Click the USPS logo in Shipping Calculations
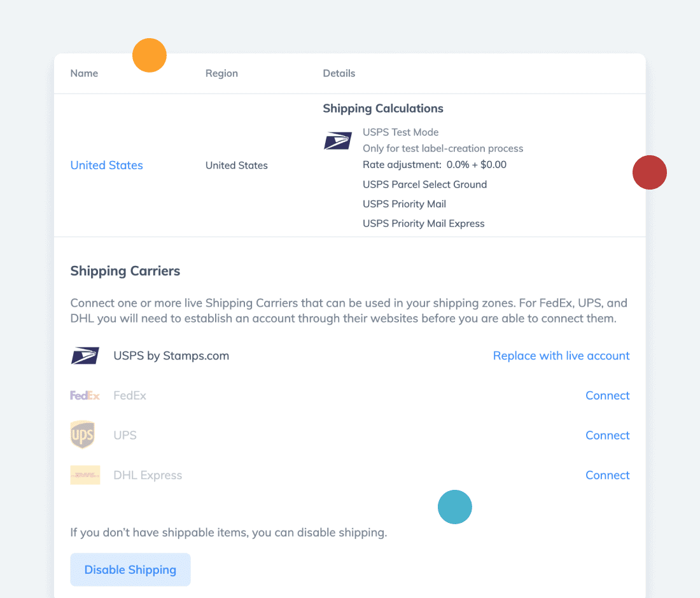 point(337,141)
